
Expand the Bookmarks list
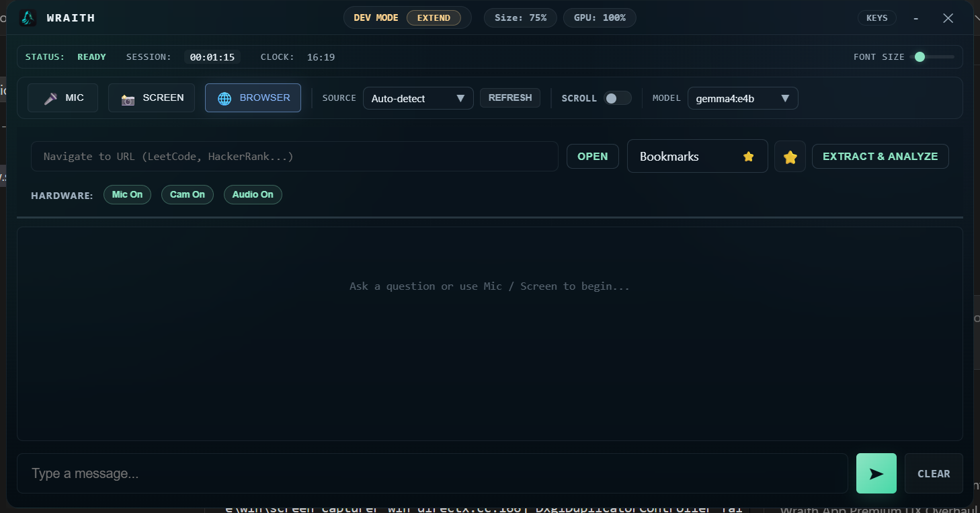[x=697, y=156]
